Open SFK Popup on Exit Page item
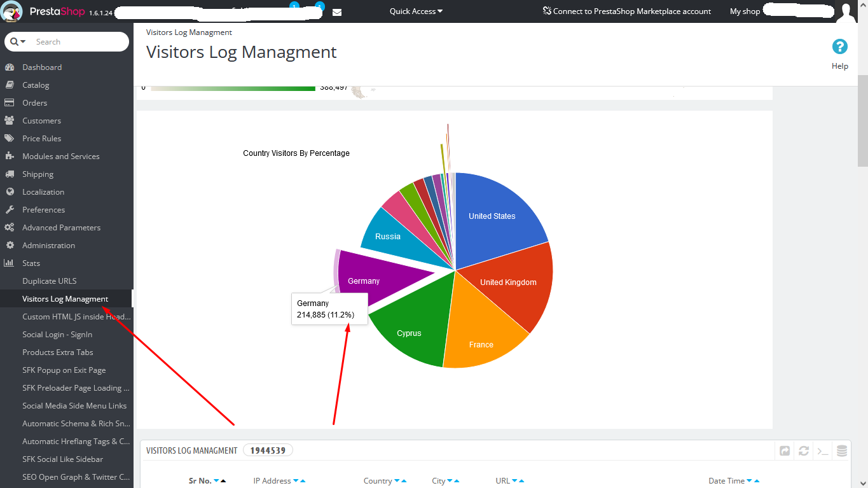This screenshot has height=488, width=868. [64, 370]
